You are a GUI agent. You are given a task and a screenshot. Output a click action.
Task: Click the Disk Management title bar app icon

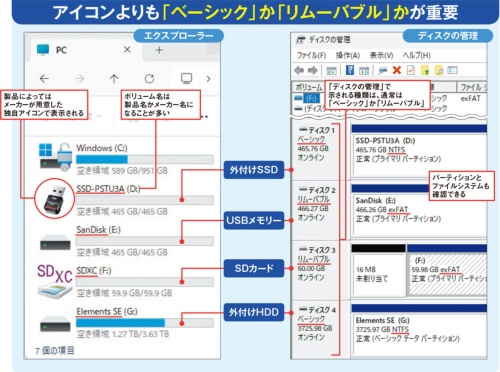301,40
